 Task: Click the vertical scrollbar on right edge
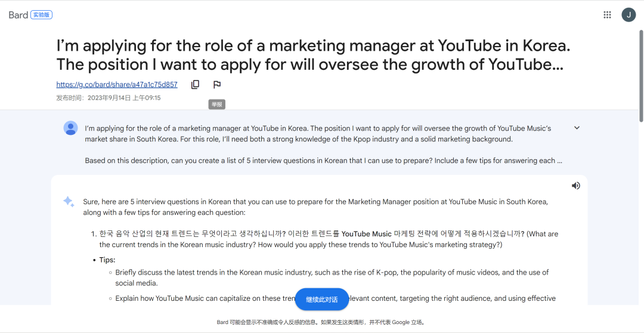pyautogui.click(x=640, y=76)
